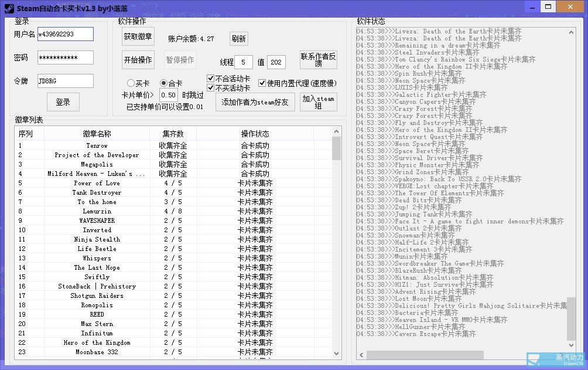Select the 买卡 radio option
This screenshot has height=370, width=588.
tap(132, 83)
